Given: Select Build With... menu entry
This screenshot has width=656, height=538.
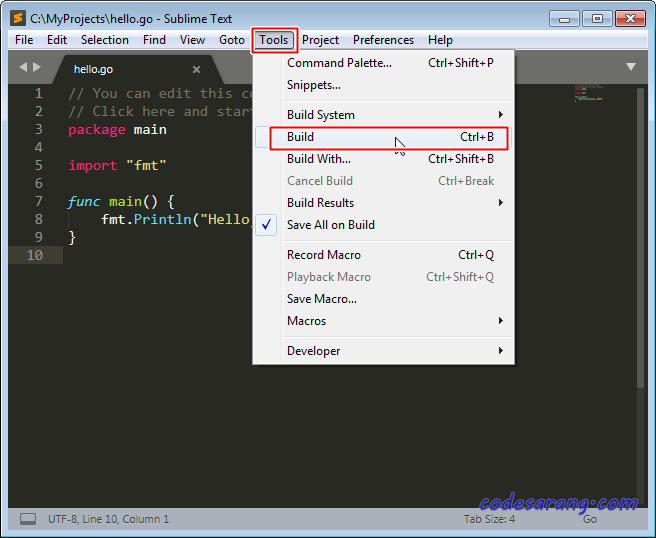Looking at the screenshot, I should 384,159.
